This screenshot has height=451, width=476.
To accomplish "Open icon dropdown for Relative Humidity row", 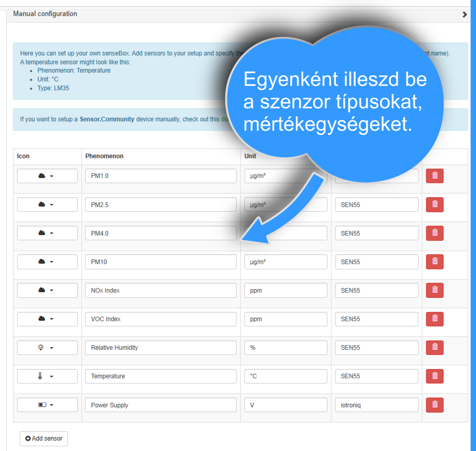I will point(47,348).
